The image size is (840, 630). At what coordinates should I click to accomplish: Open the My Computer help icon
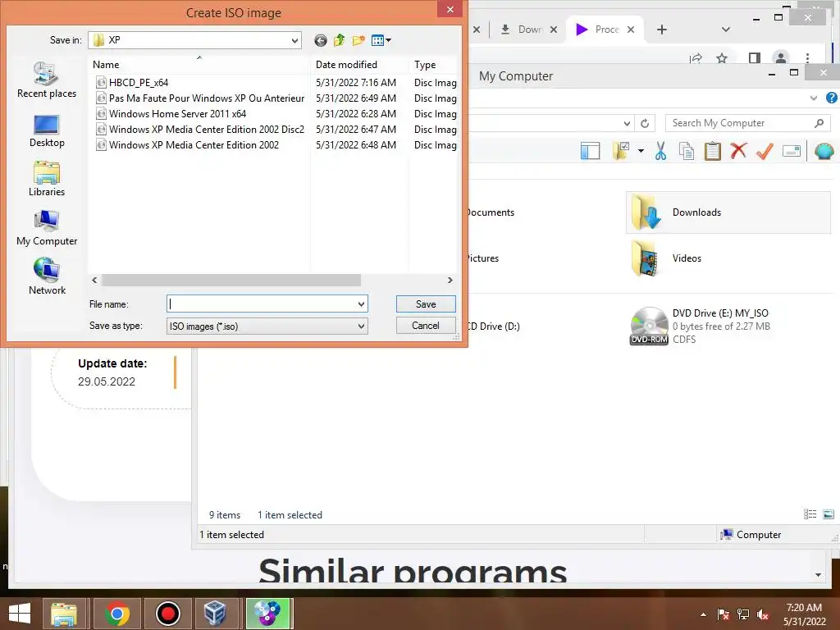(x=831, y=98)
